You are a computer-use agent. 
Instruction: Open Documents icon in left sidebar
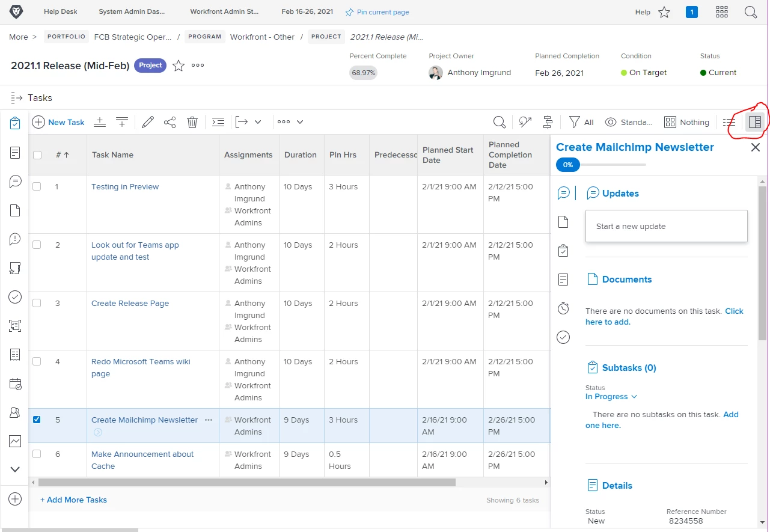(x=16, y=210)
